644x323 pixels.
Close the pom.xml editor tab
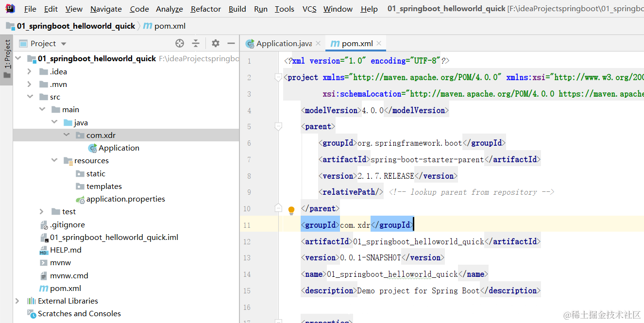pos(379,43)
